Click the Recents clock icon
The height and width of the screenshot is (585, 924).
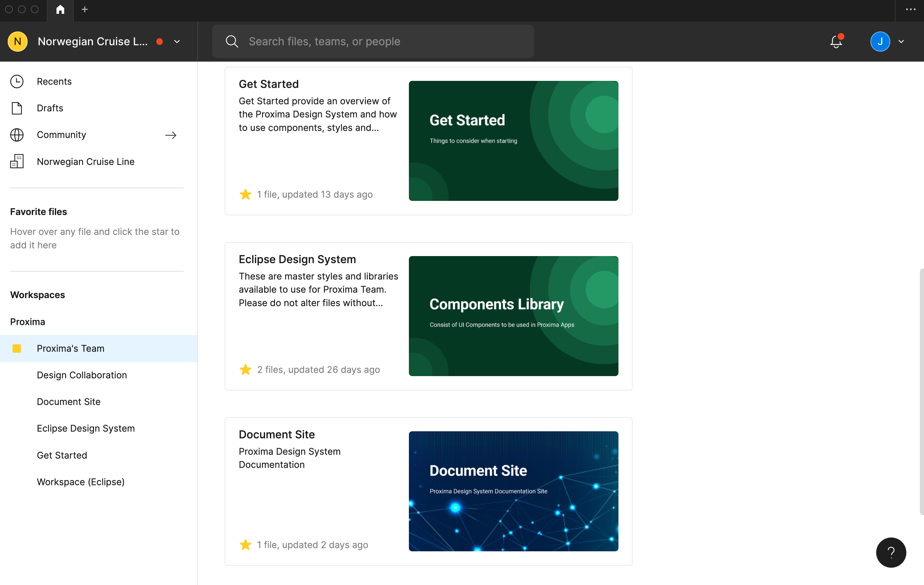17,81
